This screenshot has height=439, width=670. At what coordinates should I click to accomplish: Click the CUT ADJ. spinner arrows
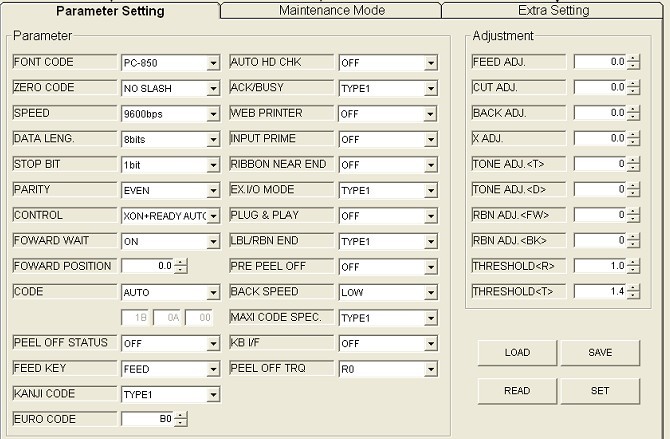632,88
